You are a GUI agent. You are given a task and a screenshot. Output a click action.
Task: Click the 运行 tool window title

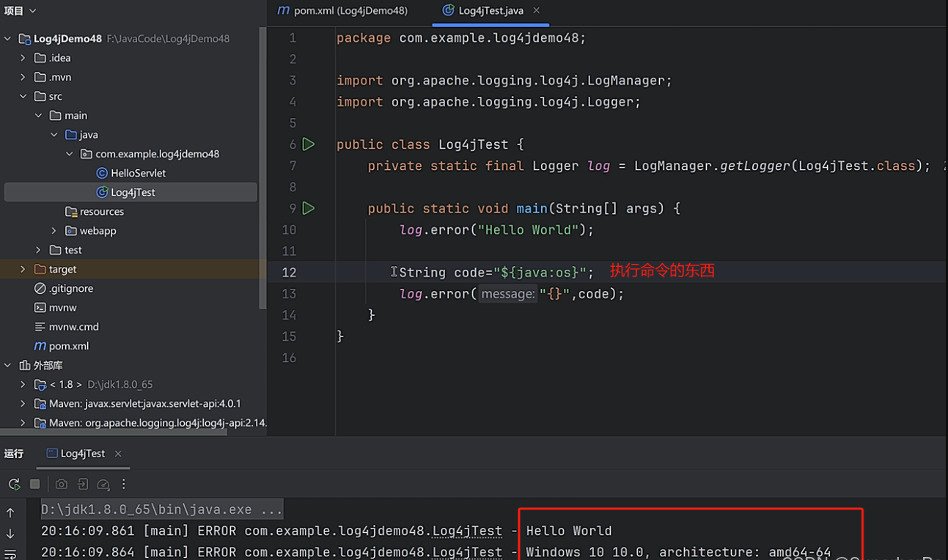click(14, 454)
